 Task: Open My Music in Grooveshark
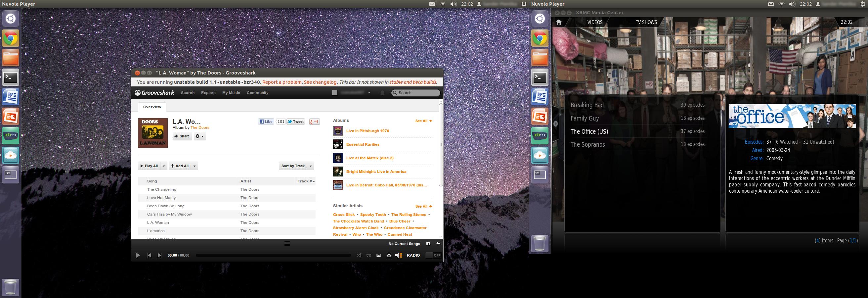point(231,93)
